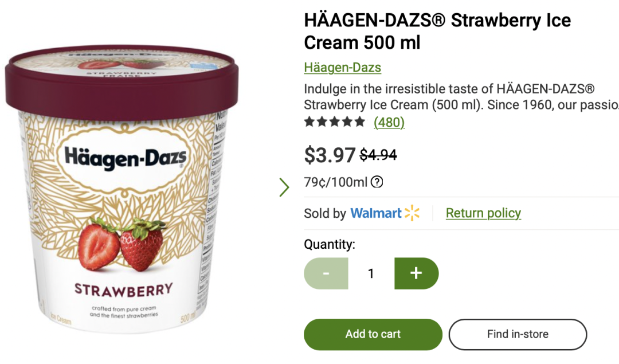Click the unit price help question mark icon
Image resolution: width=619 pixels, height=364 pixels.
click(x=377, y=182)
